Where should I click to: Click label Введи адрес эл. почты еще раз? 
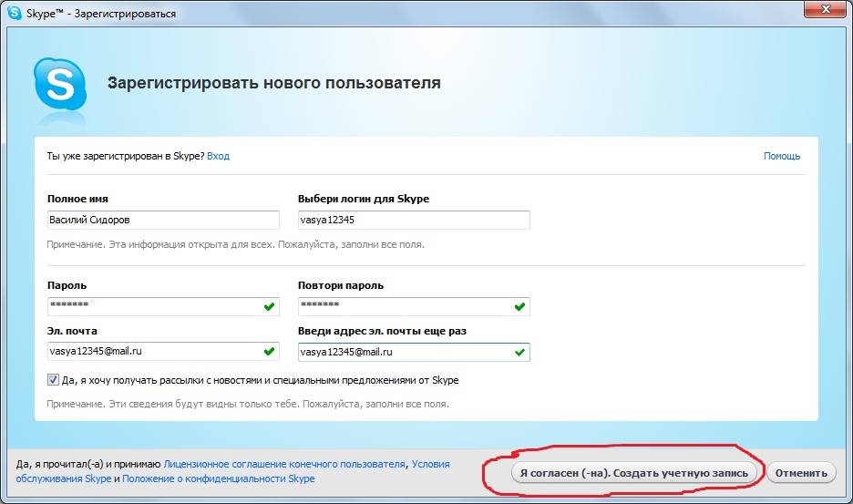[382, 331]
